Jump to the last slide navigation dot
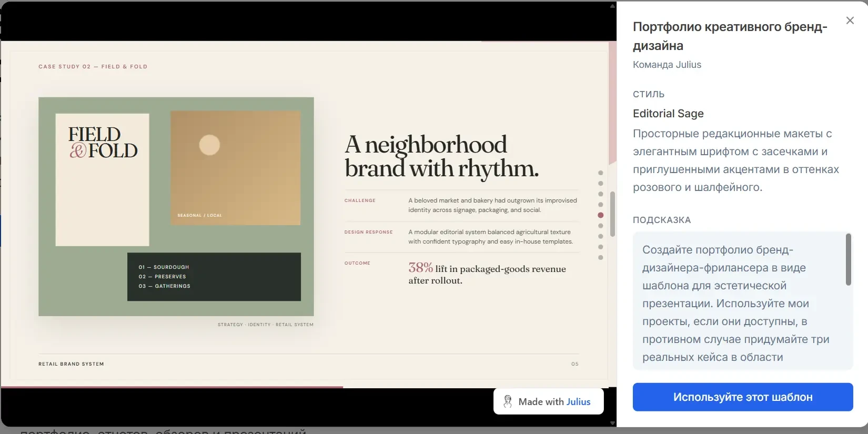Screen dimensions: 868x434 [601, 257]
